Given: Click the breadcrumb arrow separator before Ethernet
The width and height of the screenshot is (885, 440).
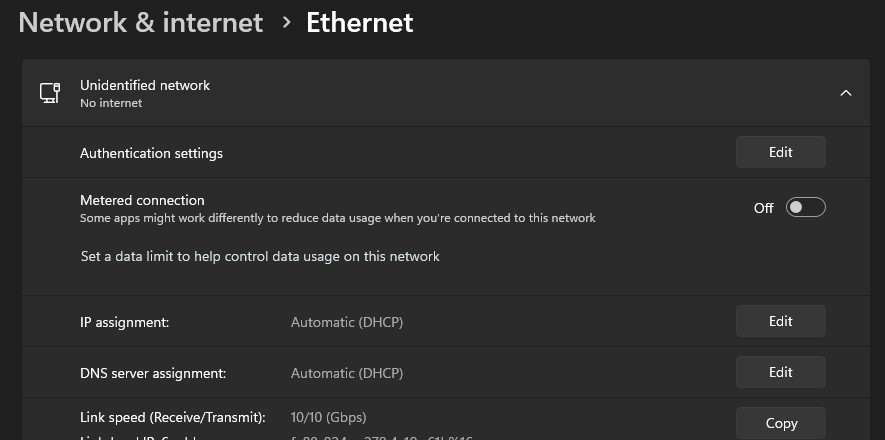Looking at the screenshot, I should click(x=287, y=23).
